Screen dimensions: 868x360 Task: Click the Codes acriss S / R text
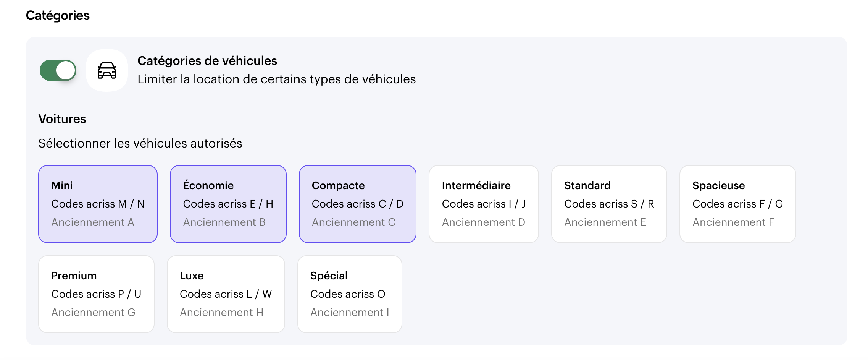609,204
